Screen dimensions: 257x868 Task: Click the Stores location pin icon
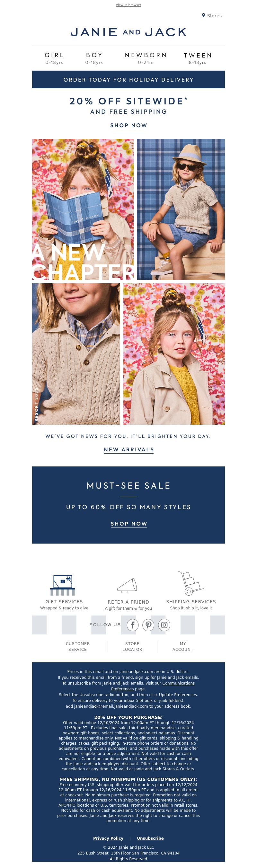(203, 15)
